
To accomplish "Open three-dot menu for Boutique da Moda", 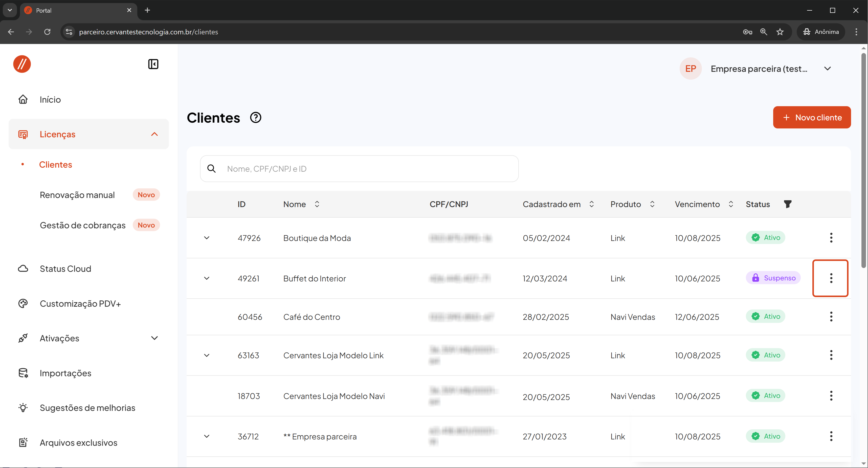I will click(x=831, y=238).
